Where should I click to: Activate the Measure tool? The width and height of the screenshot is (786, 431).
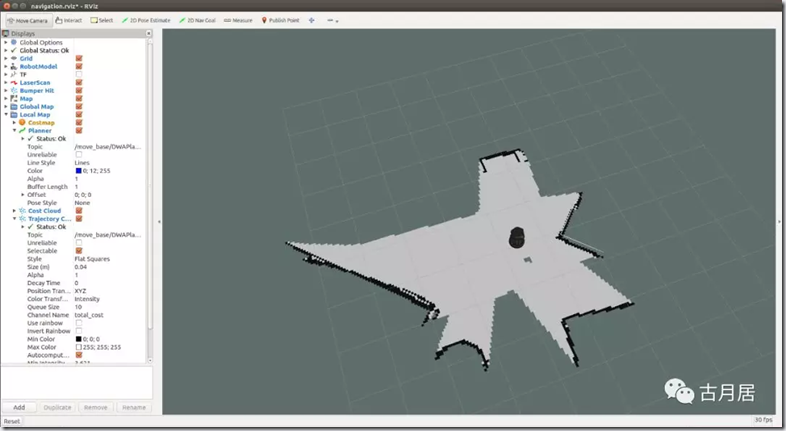click(238, 21)
